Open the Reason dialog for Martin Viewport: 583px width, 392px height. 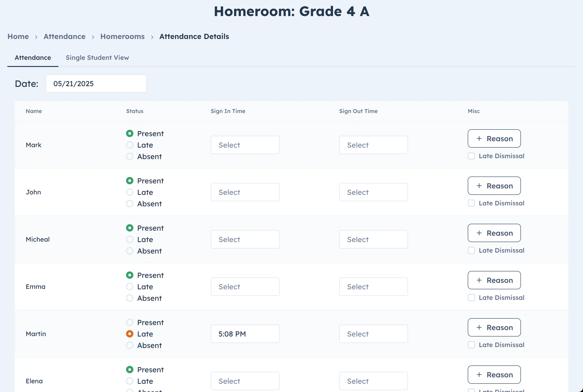pyautogui.click(x=494, y=328)
